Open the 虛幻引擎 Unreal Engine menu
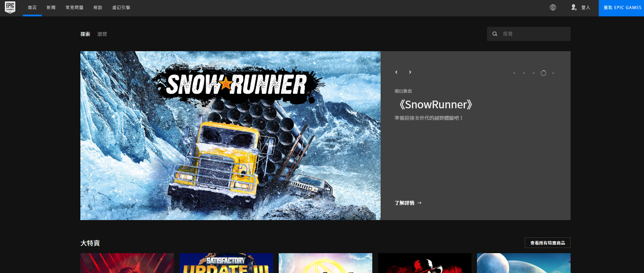The width and height of the screenshot is (644, 273). (x=121, y=8)
